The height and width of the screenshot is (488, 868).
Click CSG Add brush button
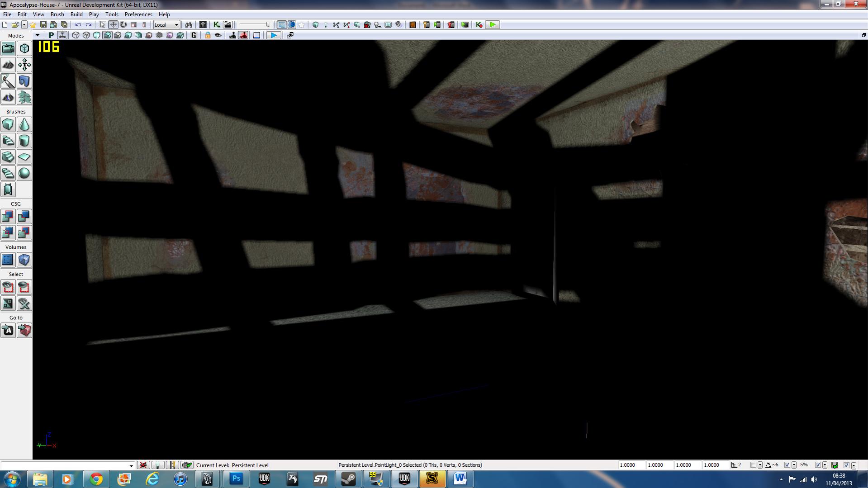pyautogui.click(x=8, y=217)
